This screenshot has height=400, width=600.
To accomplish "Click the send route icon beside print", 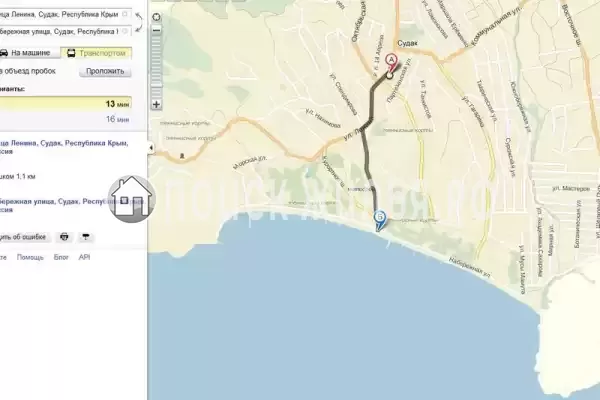I will point(85,237).
